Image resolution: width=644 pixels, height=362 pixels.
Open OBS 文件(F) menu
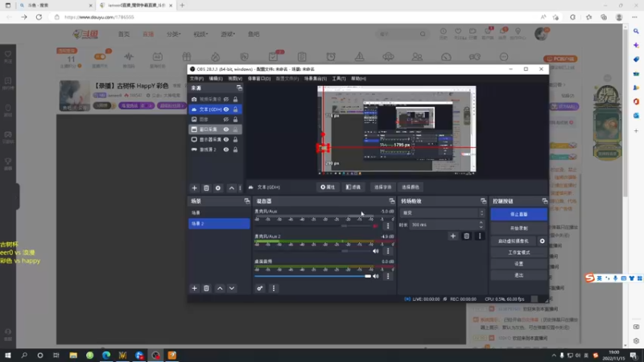pyautogui.click(x=196, y=78)
